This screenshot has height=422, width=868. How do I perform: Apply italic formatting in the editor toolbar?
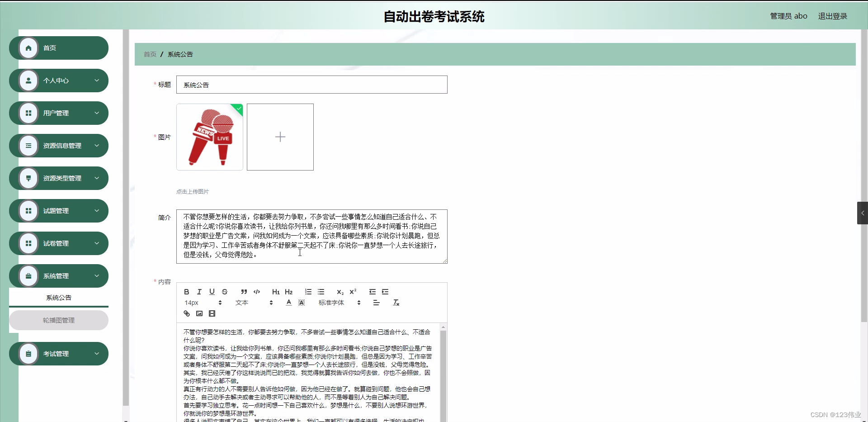[x=199, y=292]
